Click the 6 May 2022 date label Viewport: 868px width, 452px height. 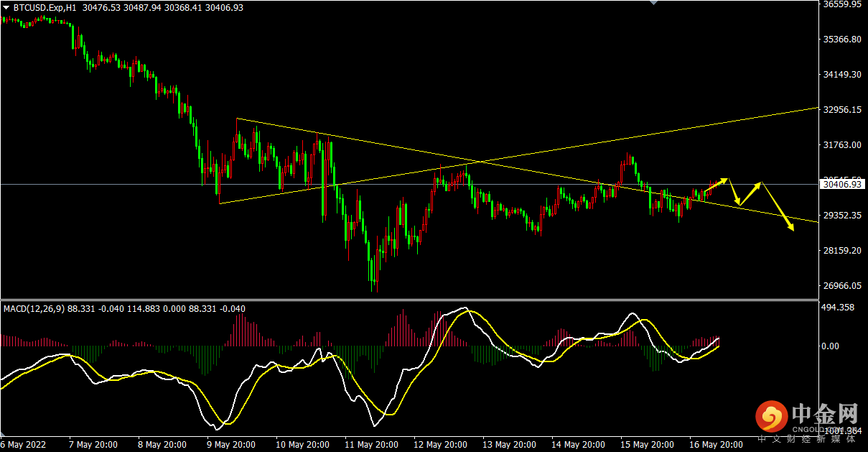(24, 445)
